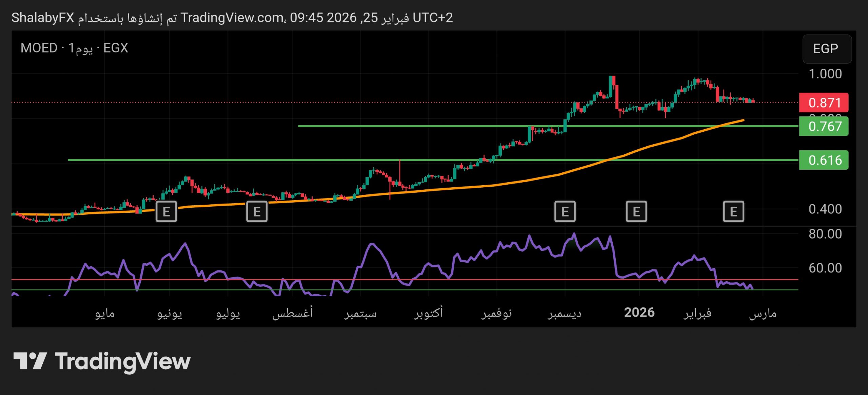This screenshot has height=395, width=868.
Task: Click the TradingView wordmark text
Action: pyautogui.click(x=123, y=361)
